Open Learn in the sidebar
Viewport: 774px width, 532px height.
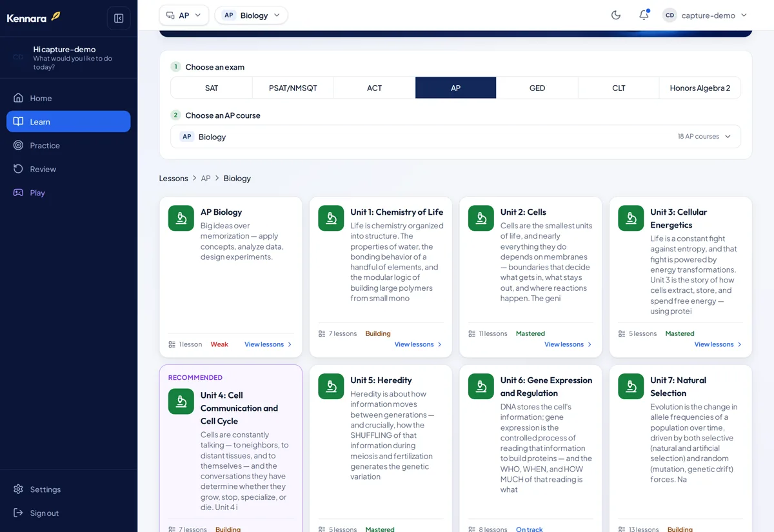click(68, 121)
